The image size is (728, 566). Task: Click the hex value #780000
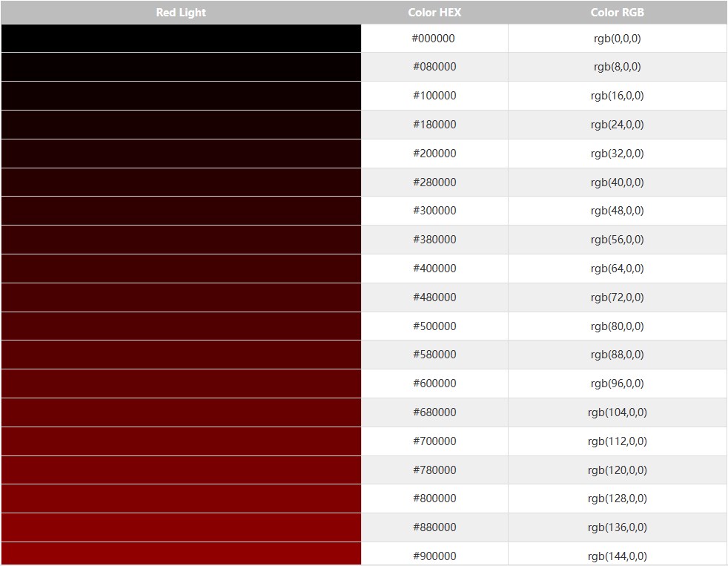434,470
